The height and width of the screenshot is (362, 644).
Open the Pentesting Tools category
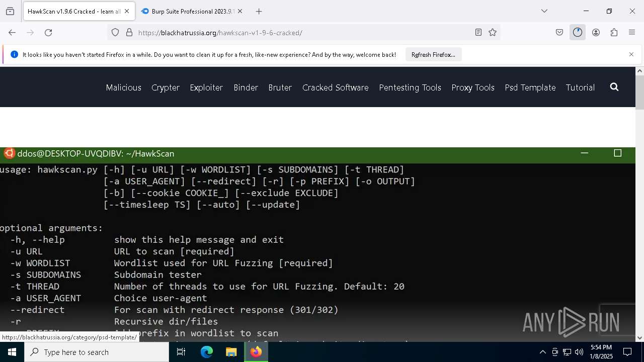410,87
